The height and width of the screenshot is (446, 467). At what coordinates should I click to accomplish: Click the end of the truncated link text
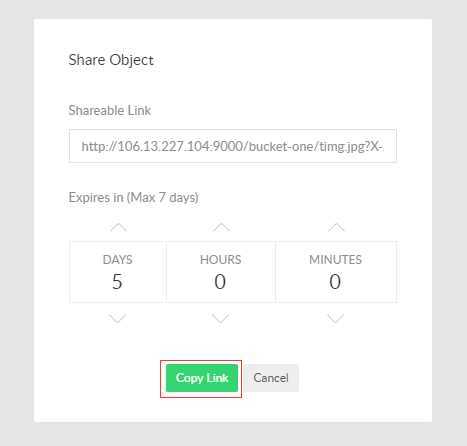pos(382,146)
